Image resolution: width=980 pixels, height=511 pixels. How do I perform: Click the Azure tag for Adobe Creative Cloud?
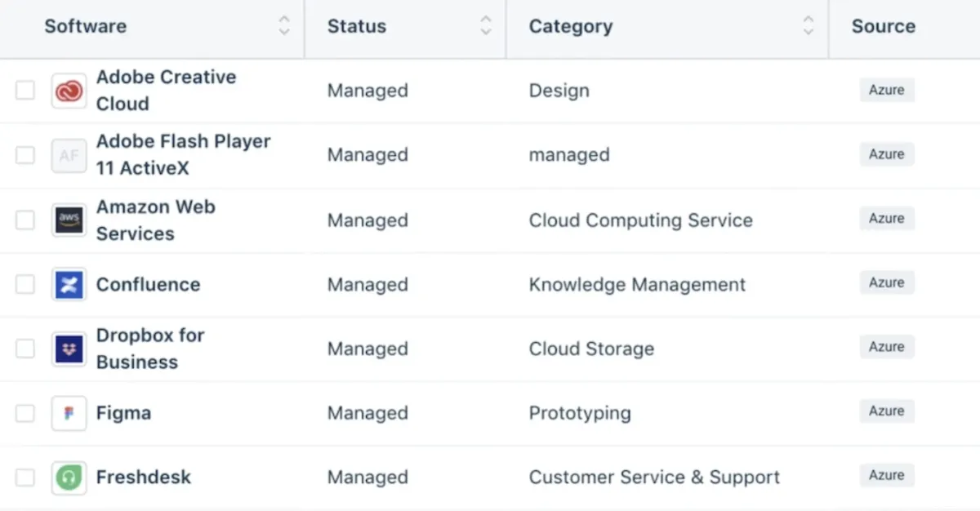886,90
